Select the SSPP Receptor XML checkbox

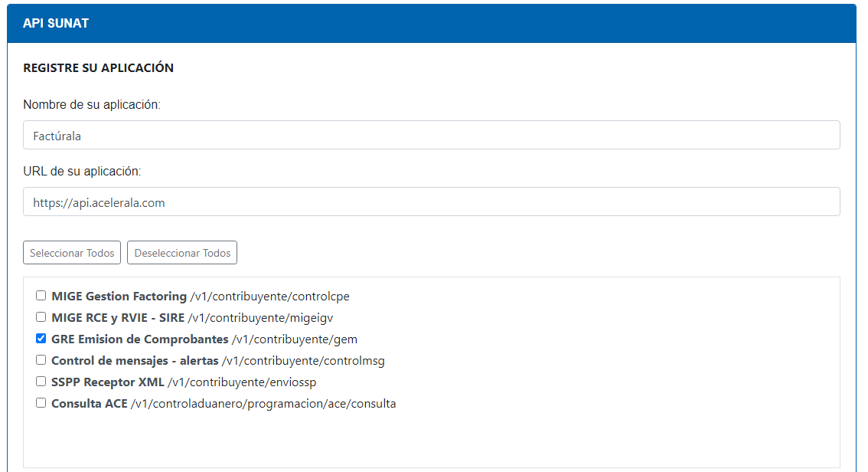(41, 382)
